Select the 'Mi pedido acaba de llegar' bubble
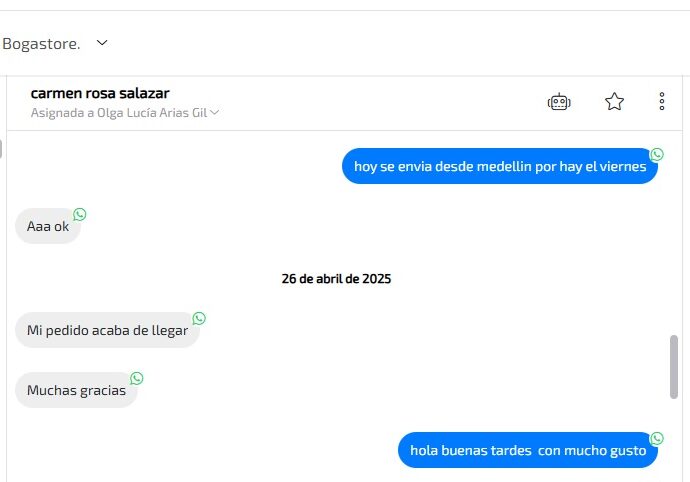This screenshot has height=482, width=690. (x=107, y=330)
